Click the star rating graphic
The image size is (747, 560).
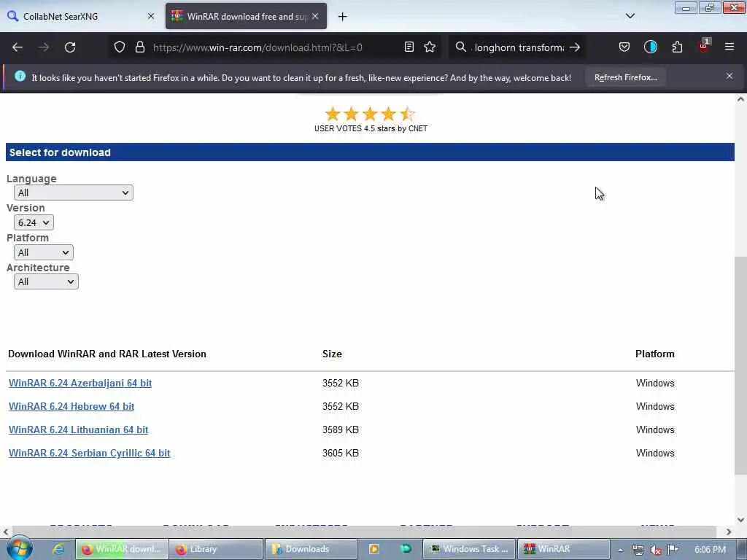click(x=370, y=114)
